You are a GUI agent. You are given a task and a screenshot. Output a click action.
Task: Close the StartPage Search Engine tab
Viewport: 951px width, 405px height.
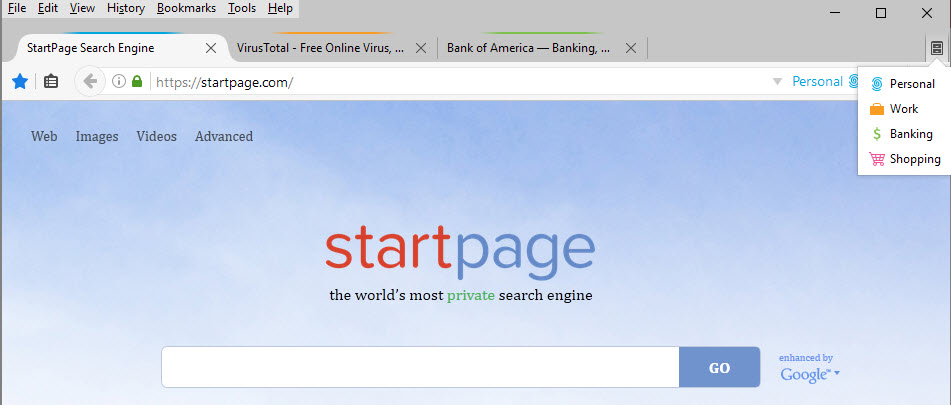coord(211,48)
